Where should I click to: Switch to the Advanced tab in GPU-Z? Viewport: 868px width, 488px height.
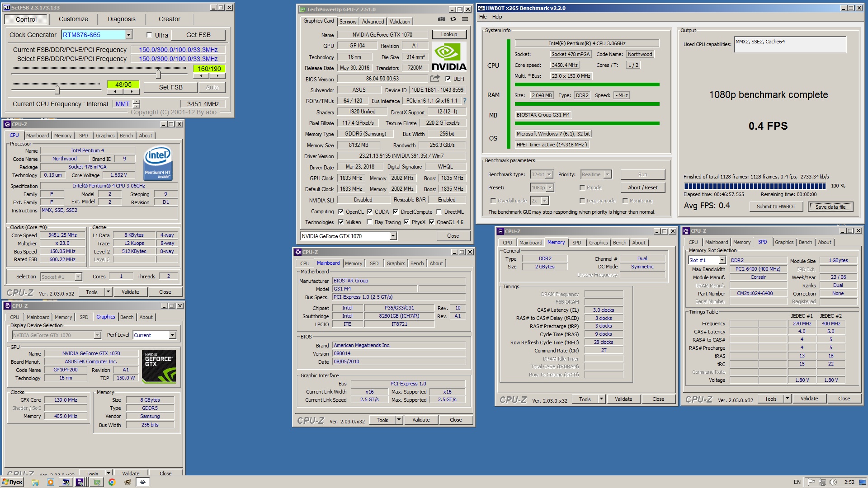[373, 21]
